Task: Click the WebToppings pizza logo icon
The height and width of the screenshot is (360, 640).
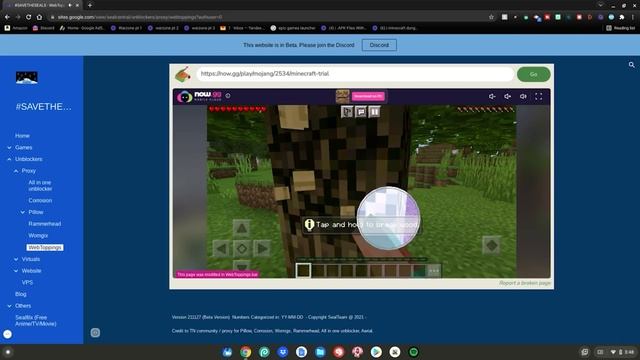Action: (x=183, y=74)
